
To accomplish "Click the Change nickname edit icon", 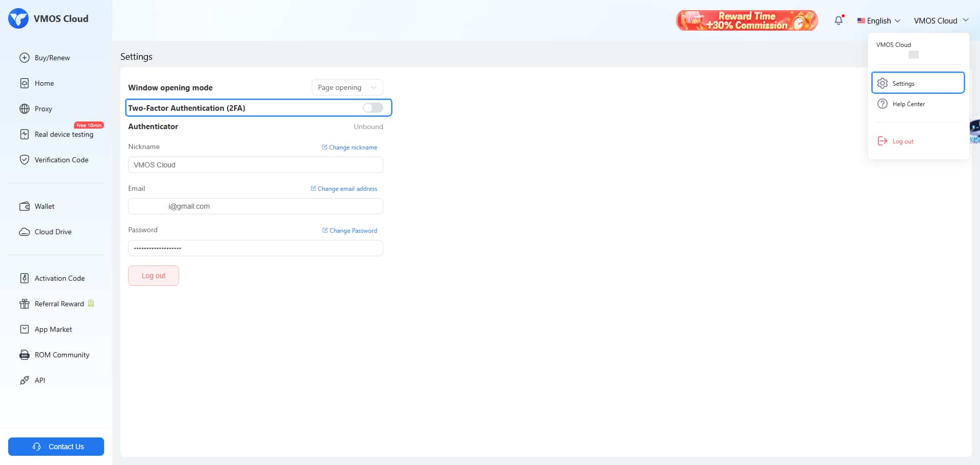I will coord(325,147).
